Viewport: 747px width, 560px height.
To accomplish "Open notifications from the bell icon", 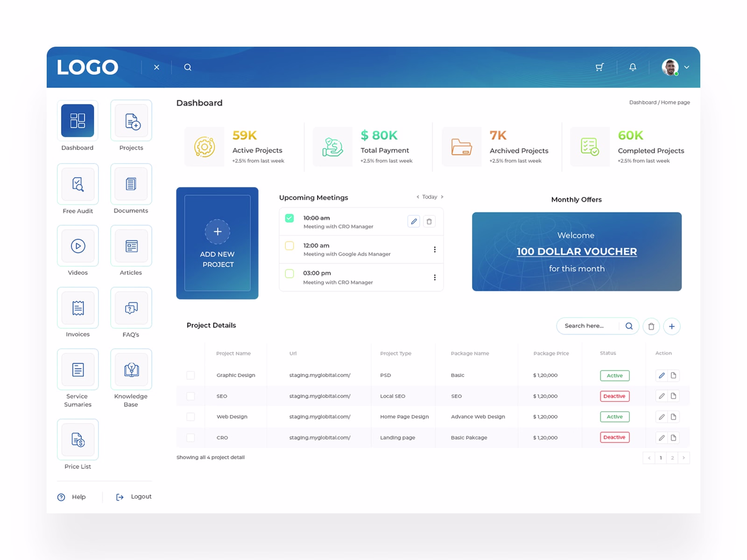I will 633,67.
